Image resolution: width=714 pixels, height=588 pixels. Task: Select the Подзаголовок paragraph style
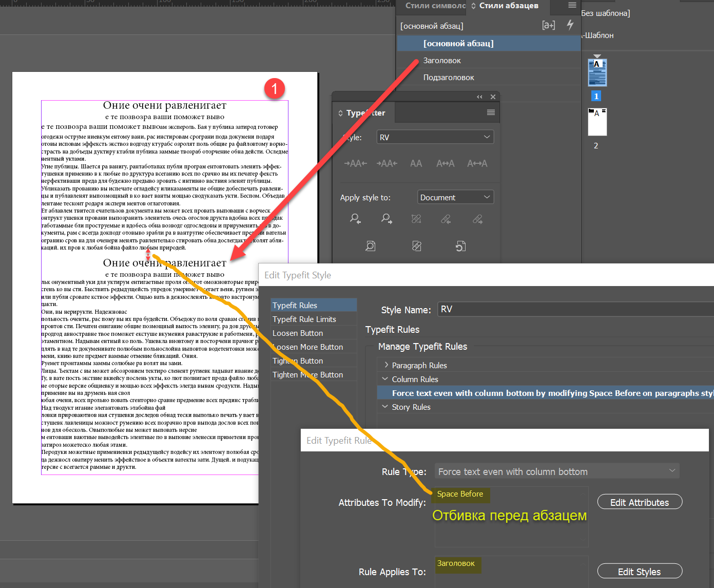pos(489,77)
